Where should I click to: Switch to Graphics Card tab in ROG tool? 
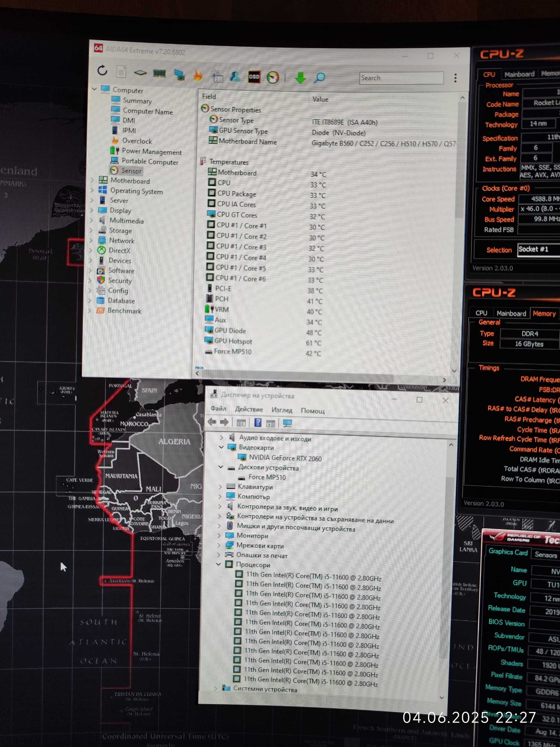pyautogui.click(x=508, y=552)
